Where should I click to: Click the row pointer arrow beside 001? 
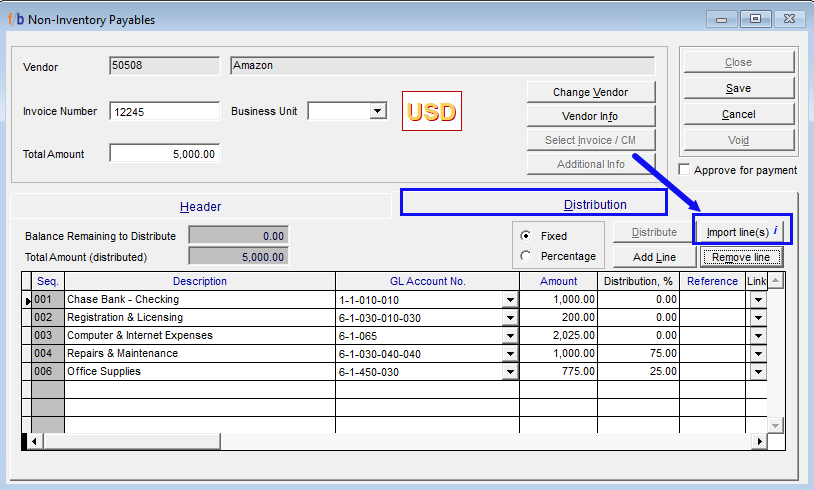(27, 300)
